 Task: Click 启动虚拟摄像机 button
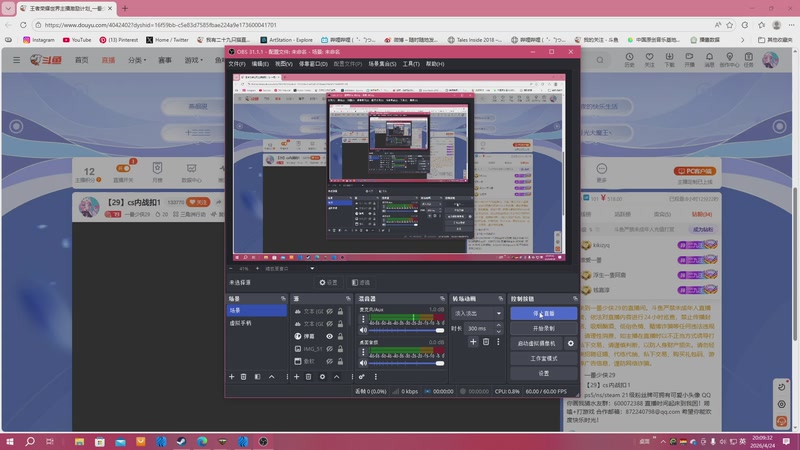(536, 343)
